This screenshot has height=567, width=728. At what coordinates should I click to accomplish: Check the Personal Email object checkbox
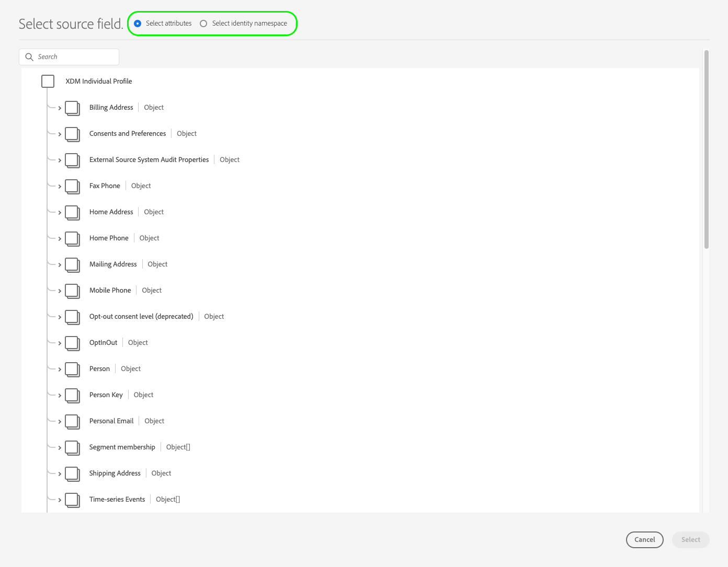pyautogui.click(x=72, y=422)
